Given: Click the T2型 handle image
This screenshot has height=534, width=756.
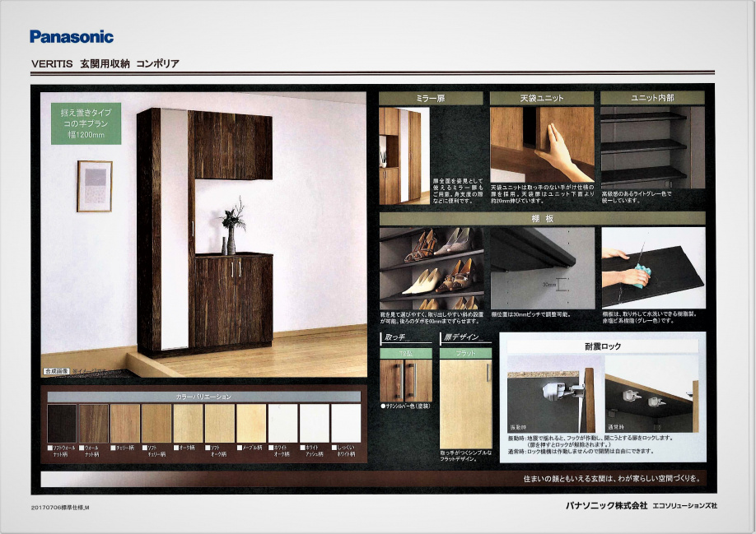Looking at the screenshot, I should click(x=405, y=379).
